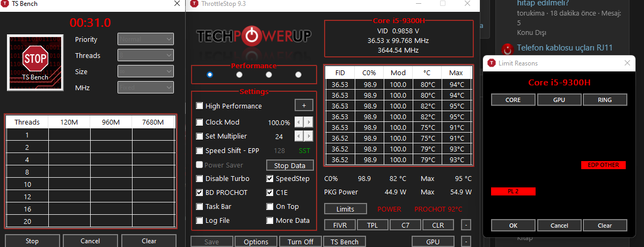Toggle the Speed Shift - EPP checkbox
This screenshot has width=644, height=247.
pos(200,151)
